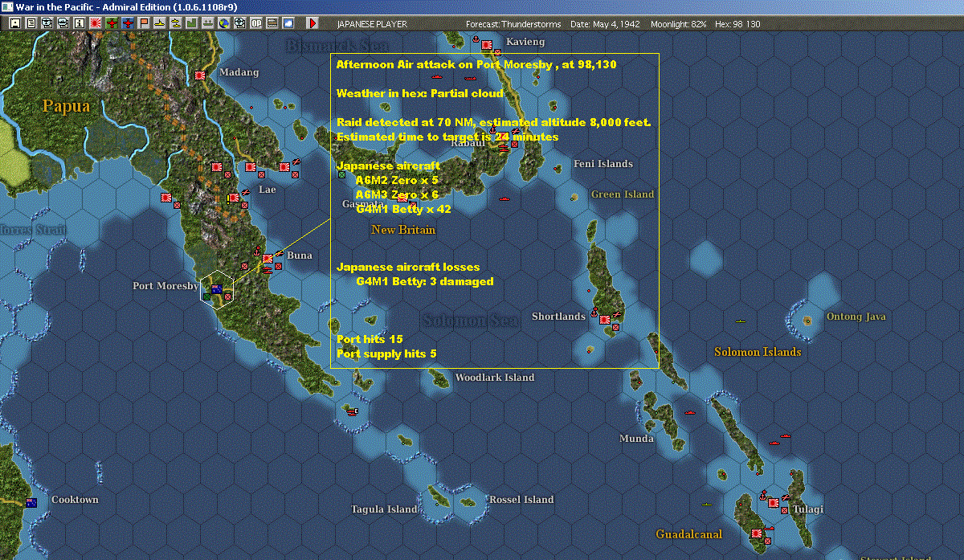Click the application icon in the title bar
964x560 pixels.
7,6
